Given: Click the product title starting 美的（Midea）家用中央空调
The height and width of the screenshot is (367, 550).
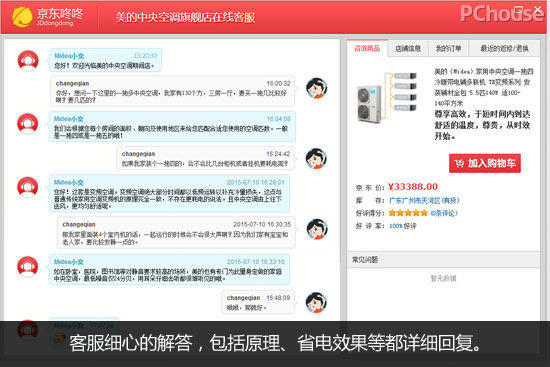Looking at the screenshot, I should [484, 87].
